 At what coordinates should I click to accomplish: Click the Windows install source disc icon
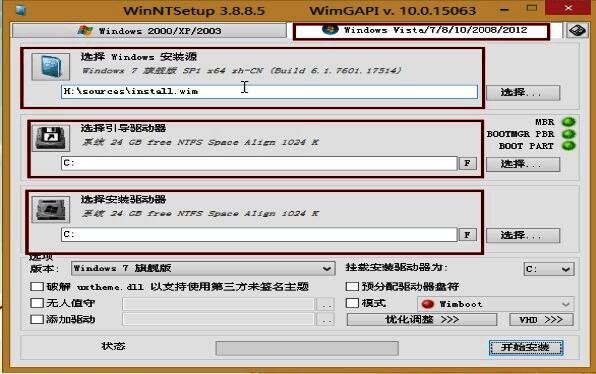tap(51, 67)
